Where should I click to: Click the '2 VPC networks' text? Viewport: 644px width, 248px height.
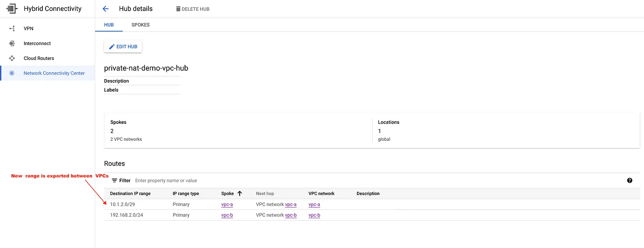(x=126, y=139)
